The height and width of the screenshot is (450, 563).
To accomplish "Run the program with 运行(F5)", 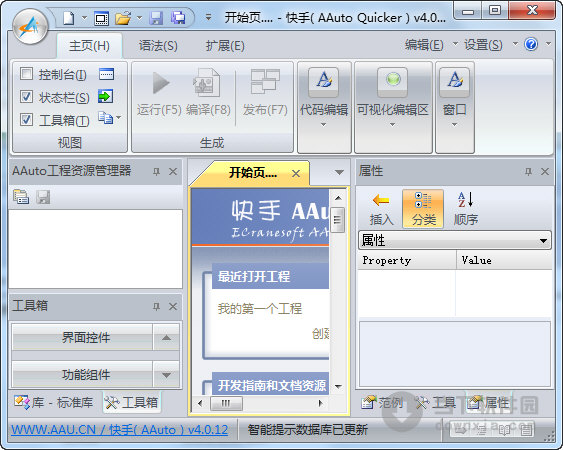I will (159, 93).
